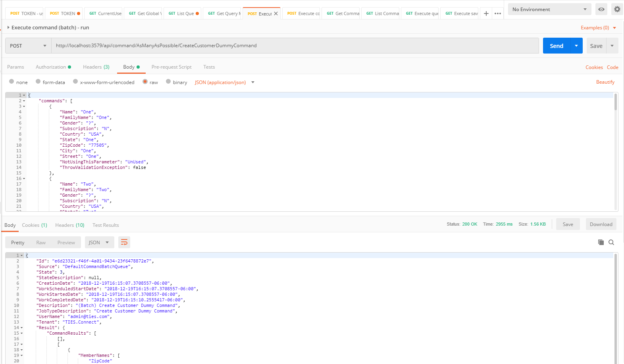Open the Pre-request Script tab

pos(171,67)
